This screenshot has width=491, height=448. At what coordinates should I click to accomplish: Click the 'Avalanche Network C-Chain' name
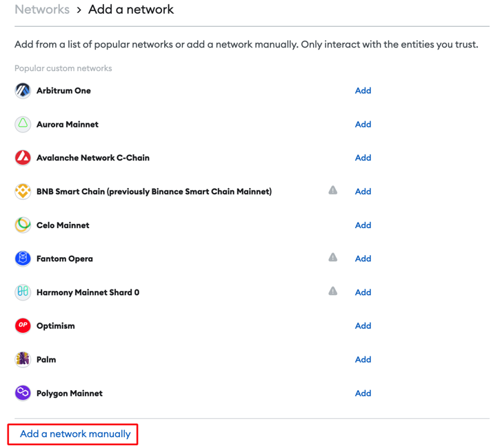click(93, 158)
